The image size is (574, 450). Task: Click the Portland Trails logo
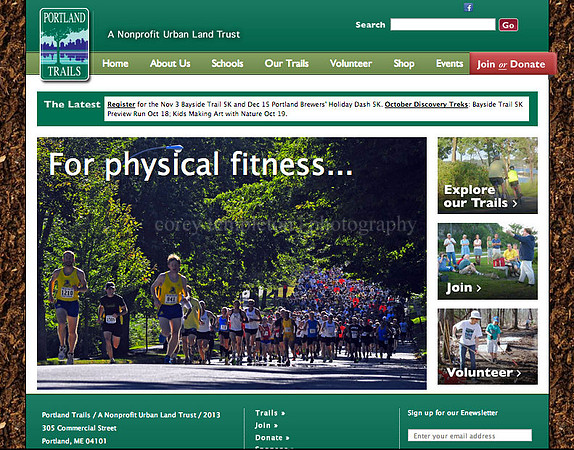64,44
